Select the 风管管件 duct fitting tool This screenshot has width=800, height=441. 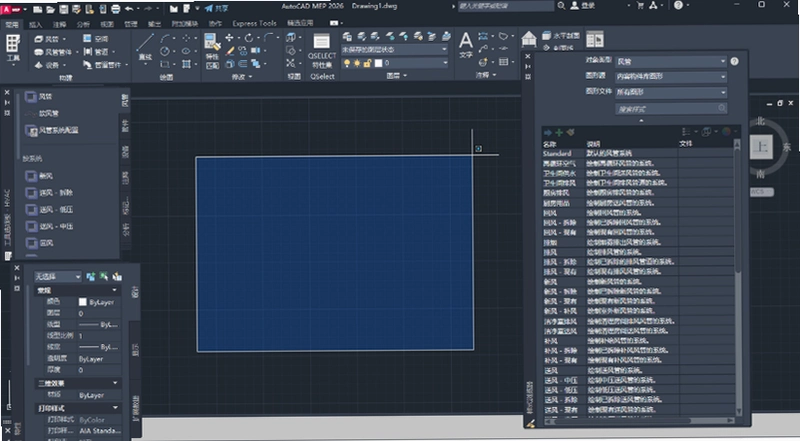pos(54,52)
